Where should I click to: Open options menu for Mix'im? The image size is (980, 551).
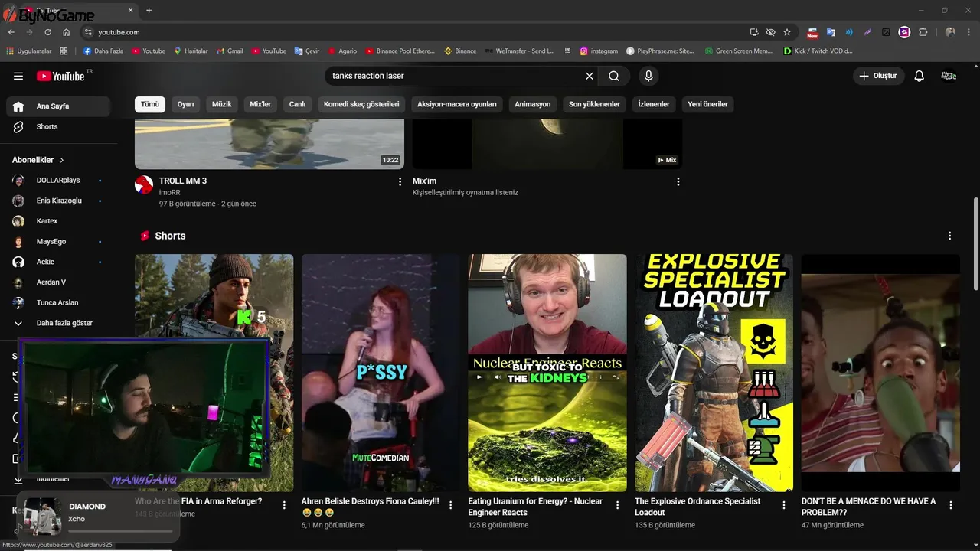(678, 181)
